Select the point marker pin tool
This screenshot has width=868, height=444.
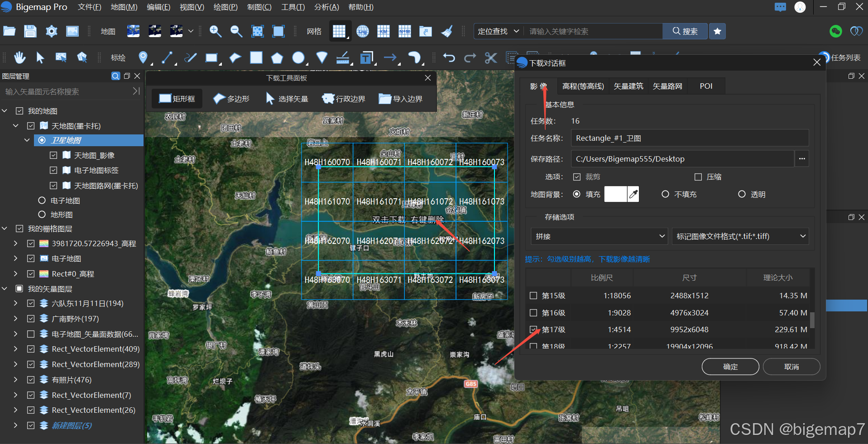[143, 57]
